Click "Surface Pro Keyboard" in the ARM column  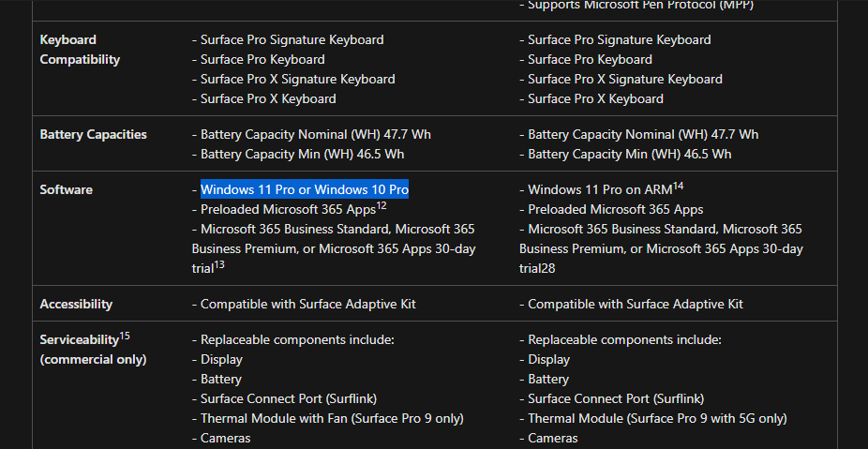point(590,59)
